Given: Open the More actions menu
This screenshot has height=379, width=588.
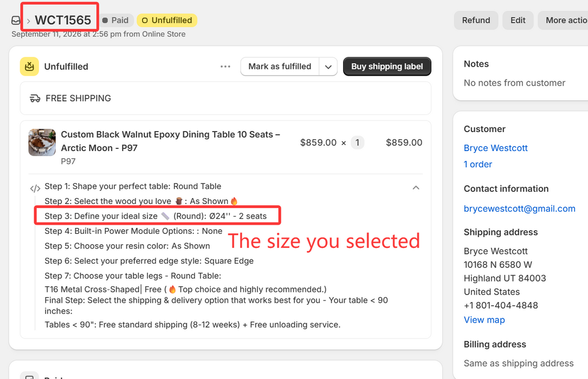Looking at the screenshot, I should (x=563, y=20).
